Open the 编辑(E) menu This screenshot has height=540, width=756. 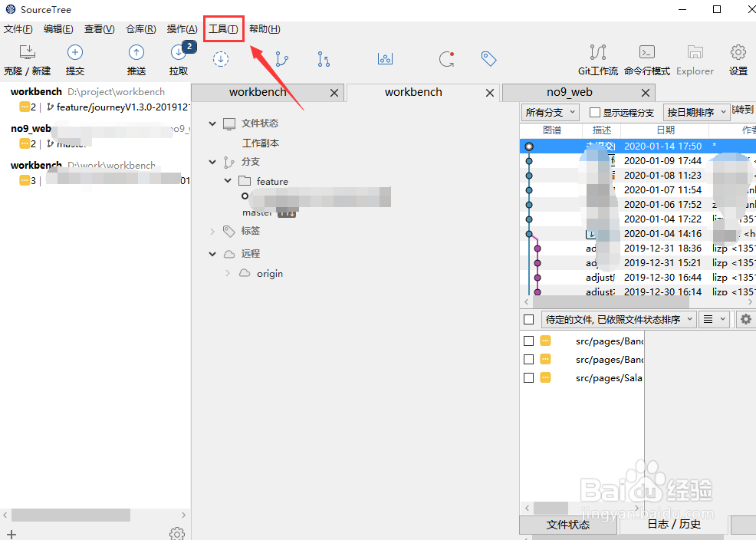point(58,29)
